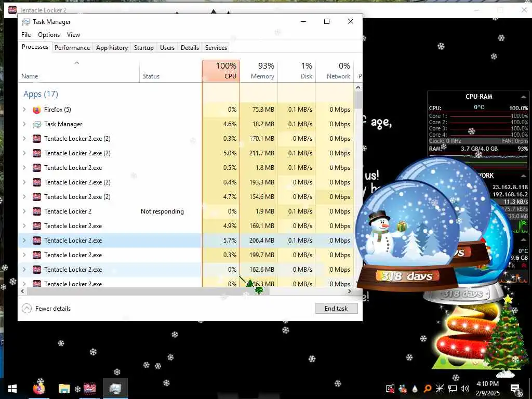532x399 pixels.
Task: Switch to Tentacle Locker via its taskbar icon
Action: click(x=90, y=389)
